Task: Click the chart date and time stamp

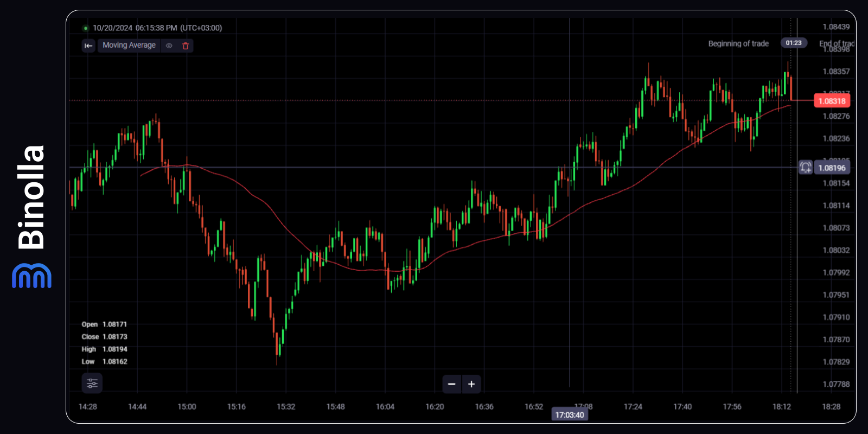Action: pos(157,28)
